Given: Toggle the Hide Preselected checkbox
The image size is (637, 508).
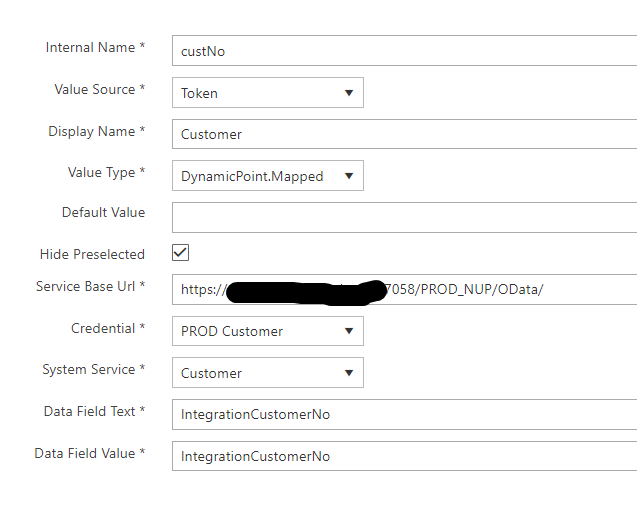Looking at the screenshot, I should point(181,253).
